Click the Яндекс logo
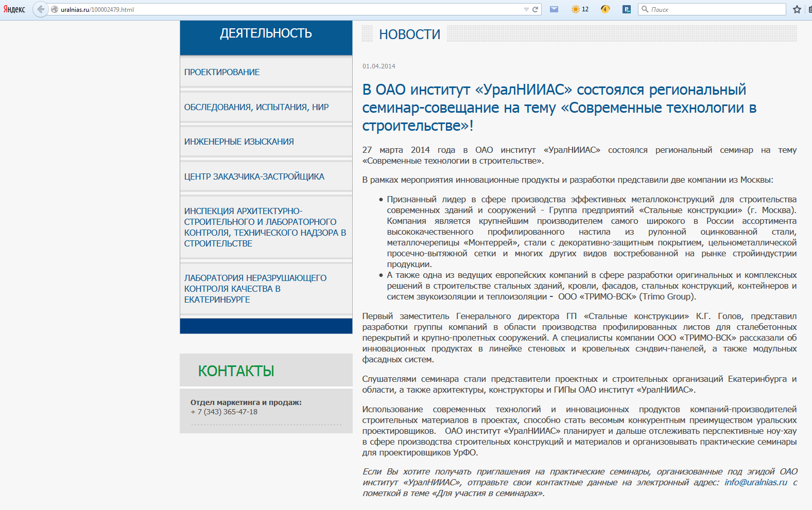812x510 pixels. tap(14, 9)
